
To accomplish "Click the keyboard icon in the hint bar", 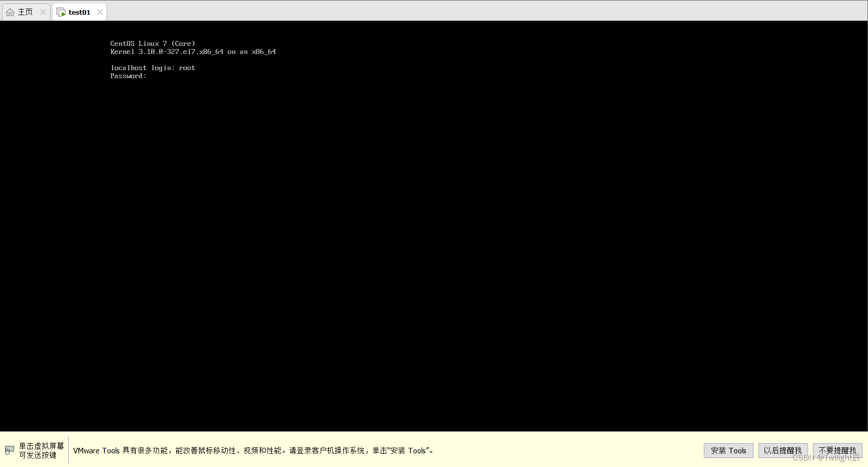I will pos(10,450).
